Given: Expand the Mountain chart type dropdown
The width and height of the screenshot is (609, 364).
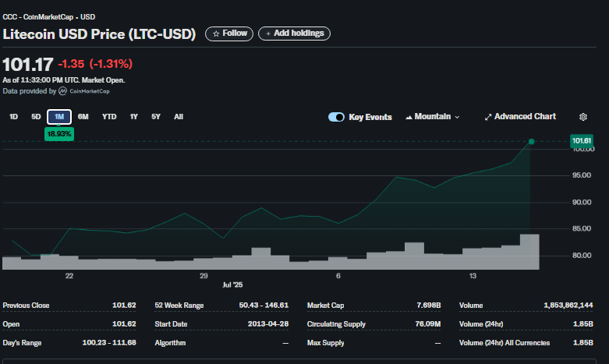Looking at the screenshot, I should coord(433,116).
